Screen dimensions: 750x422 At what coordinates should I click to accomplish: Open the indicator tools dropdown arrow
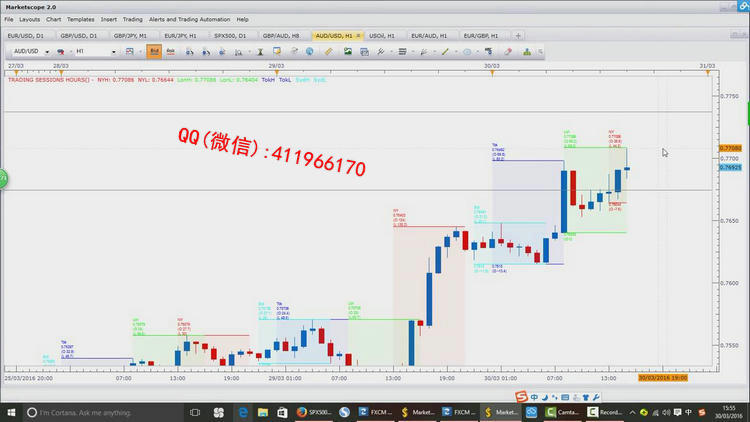pyautogui.click(x=391, y=52)
